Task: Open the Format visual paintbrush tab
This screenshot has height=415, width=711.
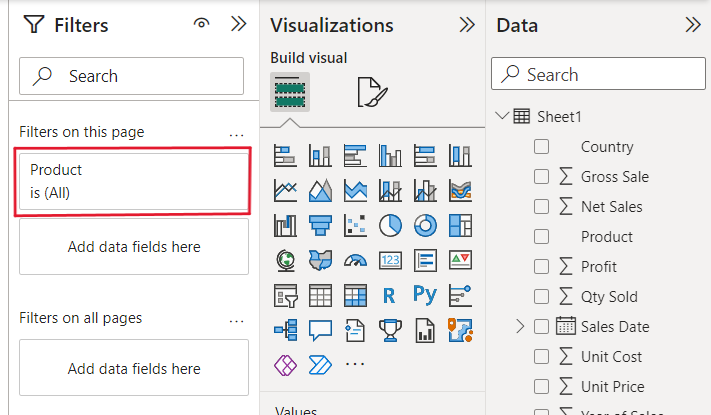Action: pyautogui.click(x=371, y=93)
